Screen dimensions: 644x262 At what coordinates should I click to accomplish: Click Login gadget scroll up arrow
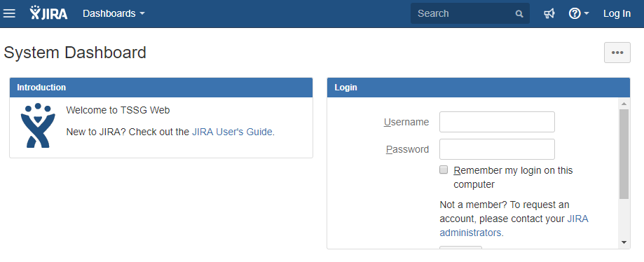tap(624, 104)
